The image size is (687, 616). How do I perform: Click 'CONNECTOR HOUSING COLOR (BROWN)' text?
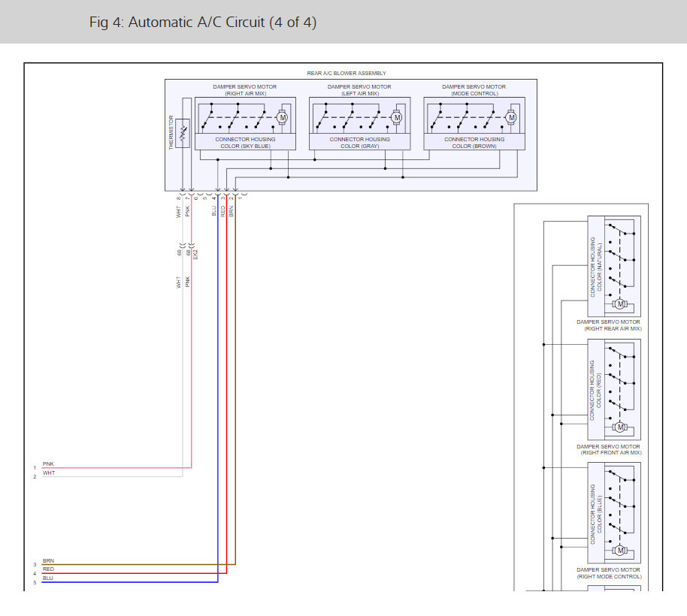(x=474, y=143)
